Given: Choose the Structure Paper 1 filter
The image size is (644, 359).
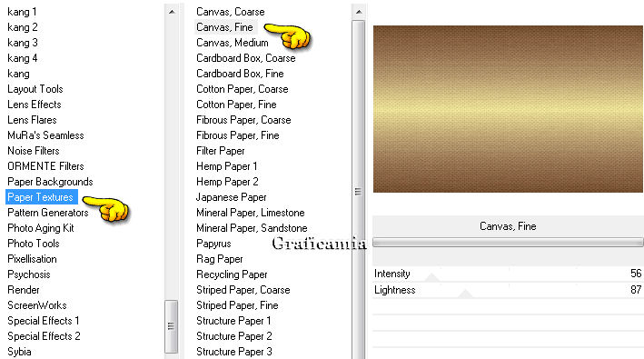Looking at the screenshot, I should pos(233,321).
